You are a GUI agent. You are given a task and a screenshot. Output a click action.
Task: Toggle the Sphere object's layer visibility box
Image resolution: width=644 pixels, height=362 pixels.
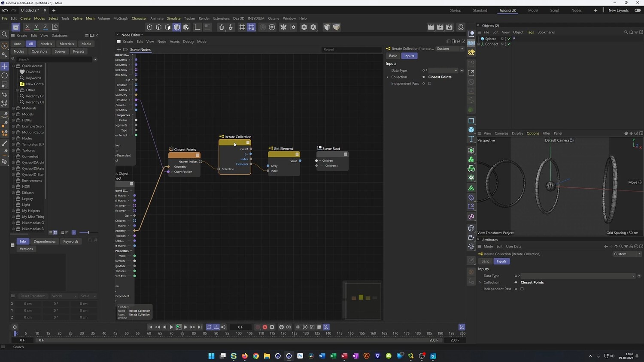(x=502, y=39)
